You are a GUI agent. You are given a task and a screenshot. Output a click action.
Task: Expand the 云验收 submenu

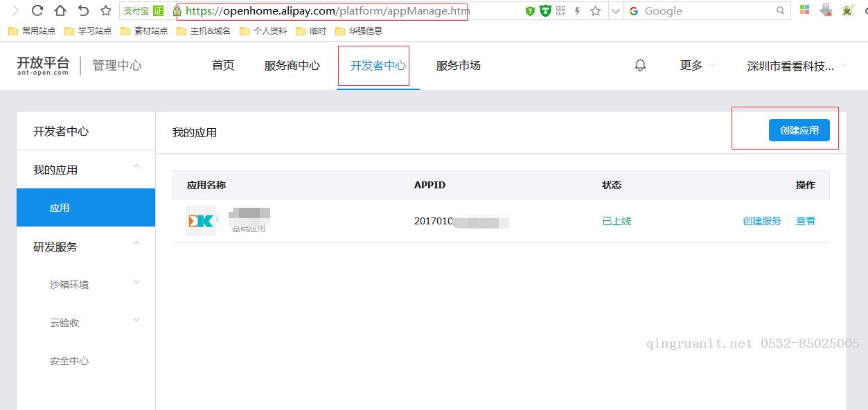coord(86,322)
